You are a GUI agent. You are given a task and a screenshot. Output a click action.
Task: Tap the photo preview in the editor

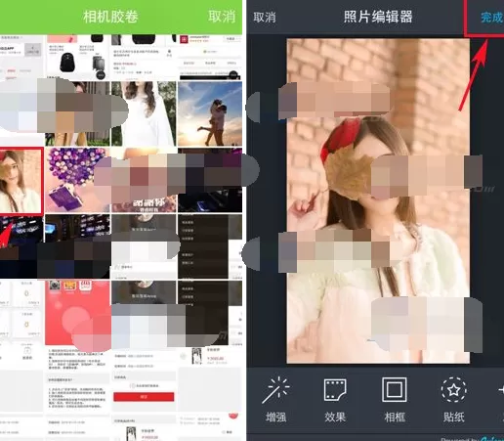pos(378,200)
